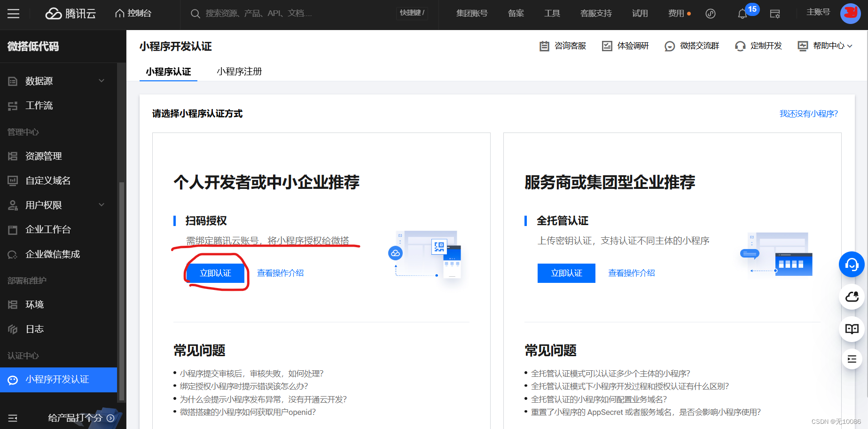Open the 工具 menu
The image size is (868, 429).
[552, 13]
